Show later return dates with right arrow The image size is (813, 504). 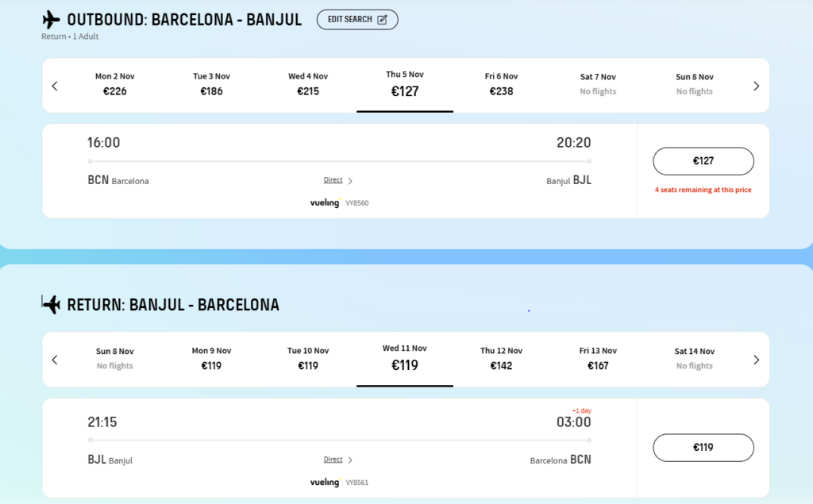[x=756, y=360]
